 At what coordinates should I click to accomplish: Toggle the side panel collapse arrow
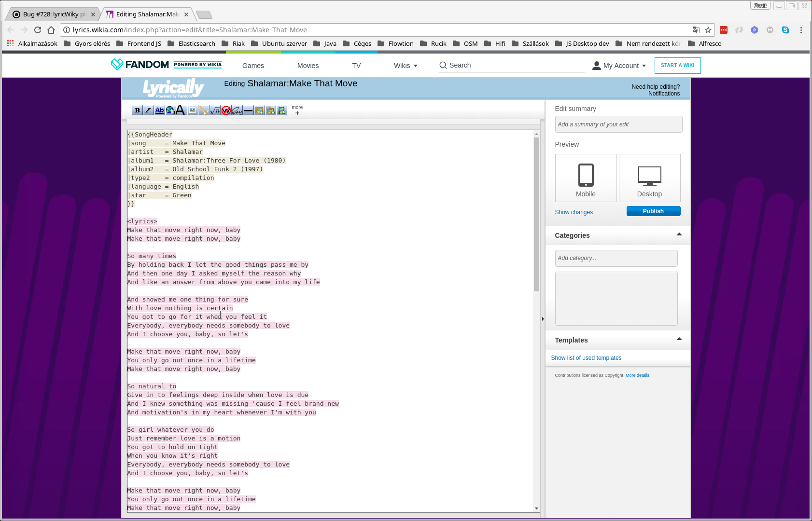(543, 319)
